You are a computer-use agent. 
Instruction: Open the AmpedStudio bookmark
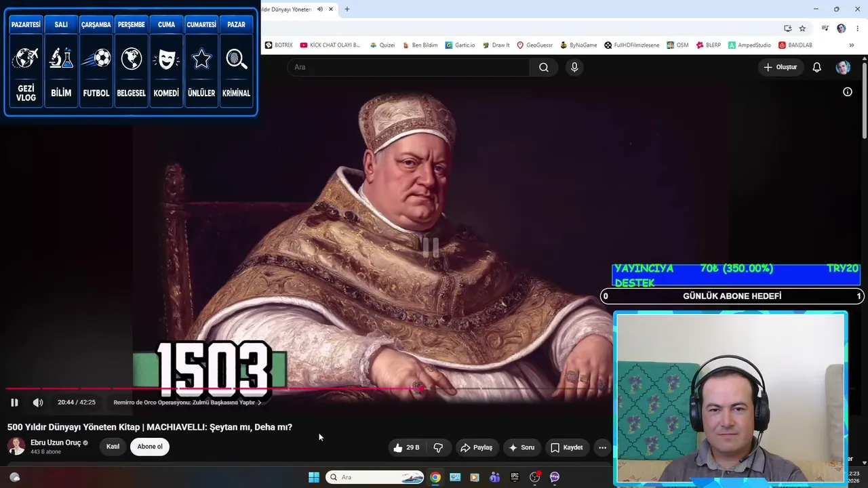click(749, 45)
